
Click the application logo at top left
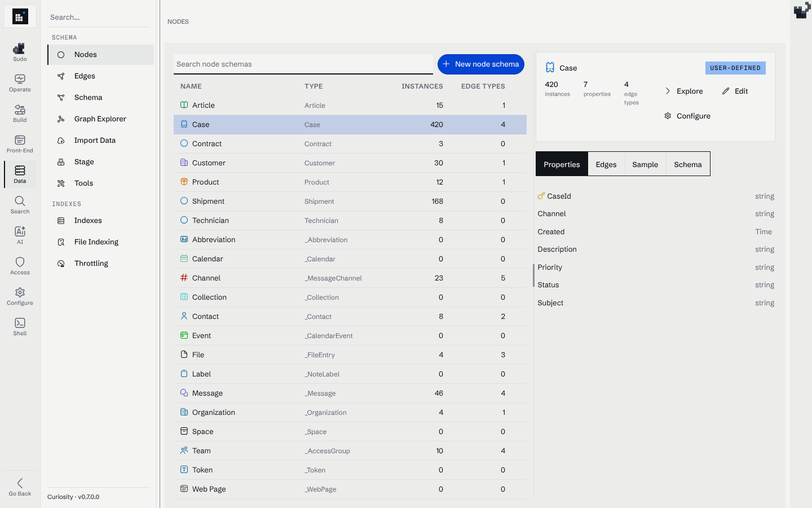click(x=20, y=17)
